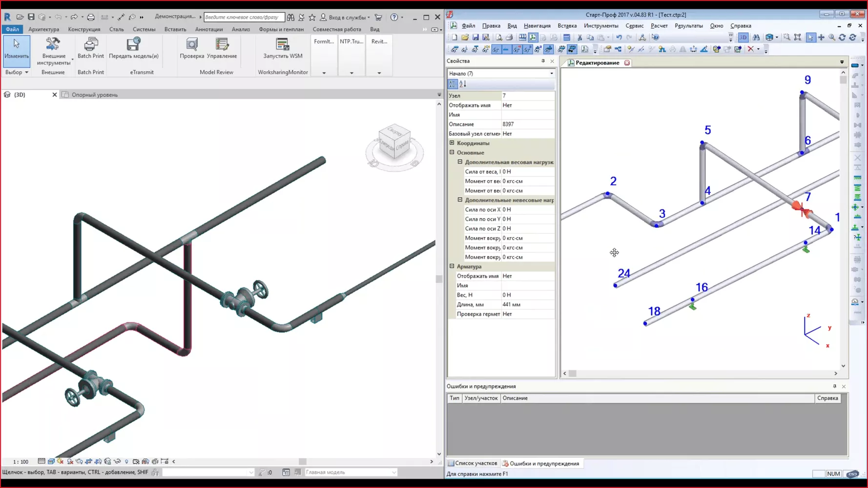Unpin the Свойства panel

(543, 61)
